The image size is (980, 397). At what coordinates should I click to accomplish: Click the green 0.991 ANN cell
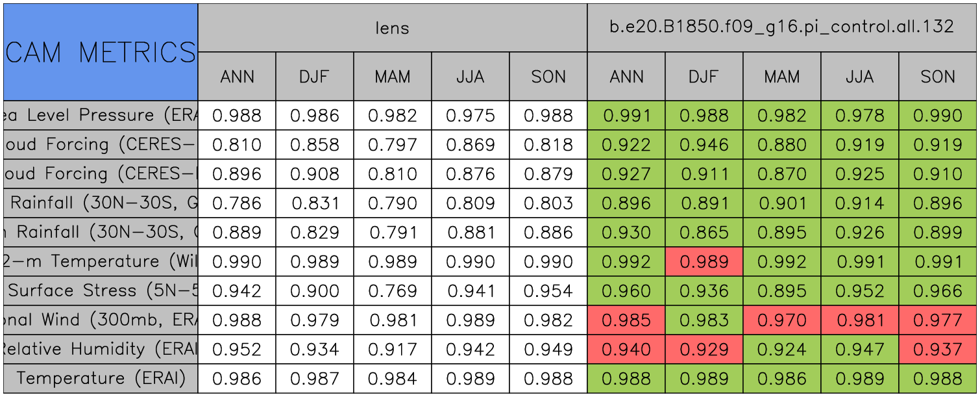pos(626,116)
